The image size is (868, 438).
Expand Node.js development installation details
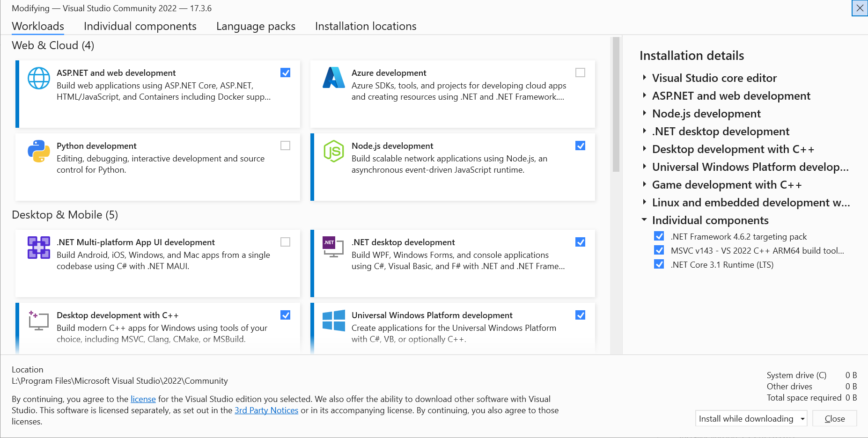click(645, 113)
